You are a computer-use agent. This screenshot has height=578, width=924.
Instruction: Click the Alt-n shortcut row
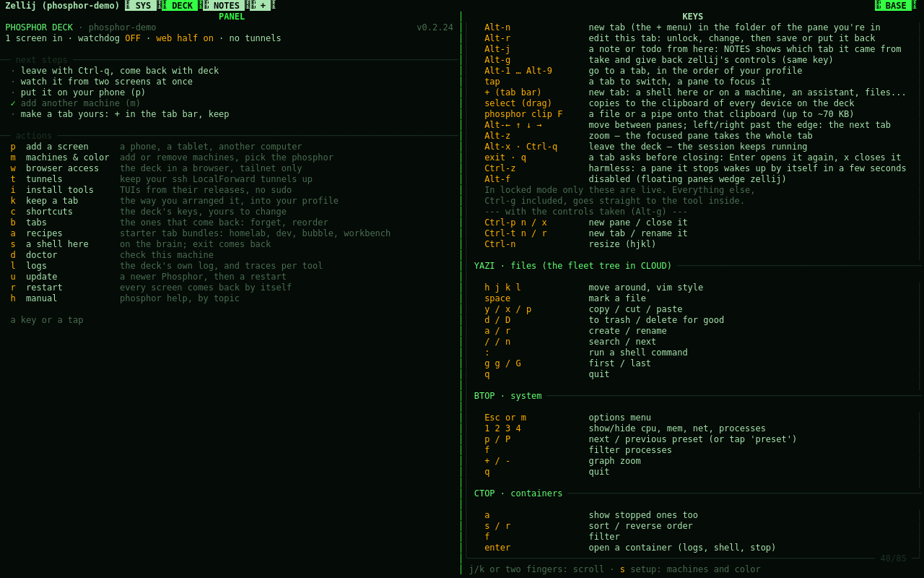pos(682,27)
